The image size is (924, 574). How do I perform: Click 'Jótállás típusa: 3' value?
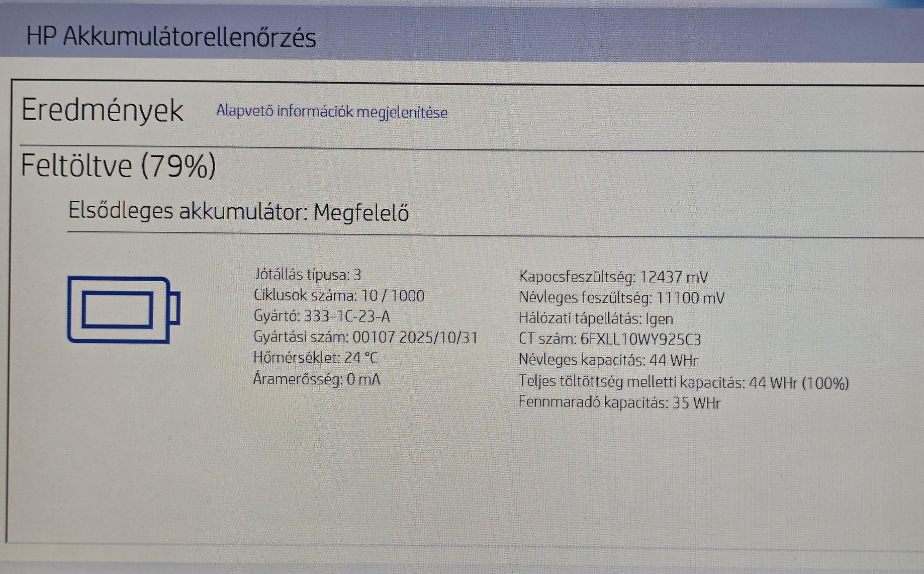pyautogui.click(x=308, y=275)
